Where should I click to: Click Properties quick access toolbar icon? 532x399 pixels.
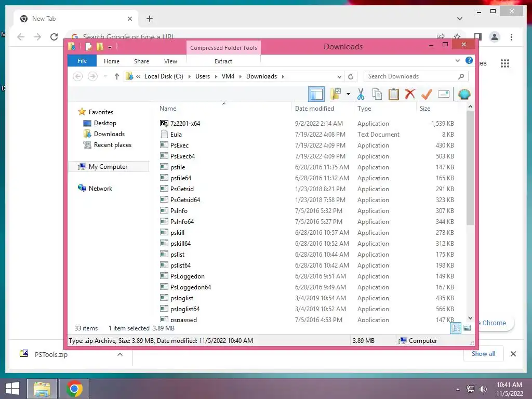88,47
